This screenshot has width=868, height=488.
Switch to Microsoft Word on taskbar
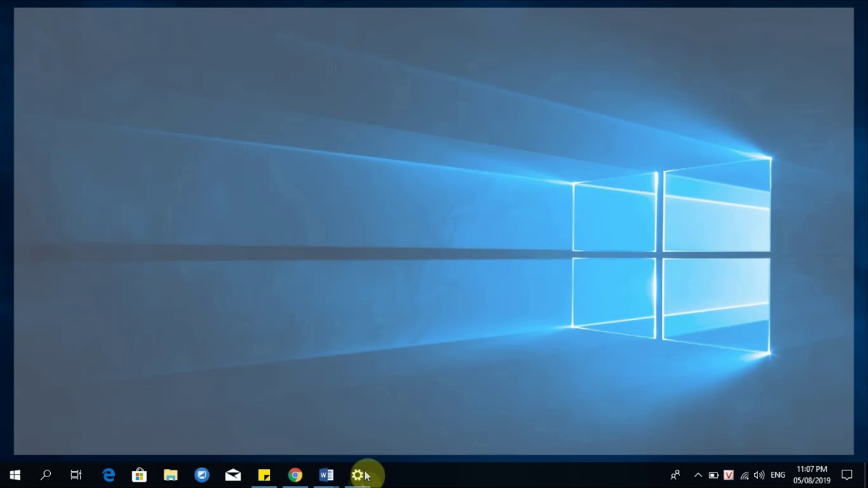click(x=326, y=475)
